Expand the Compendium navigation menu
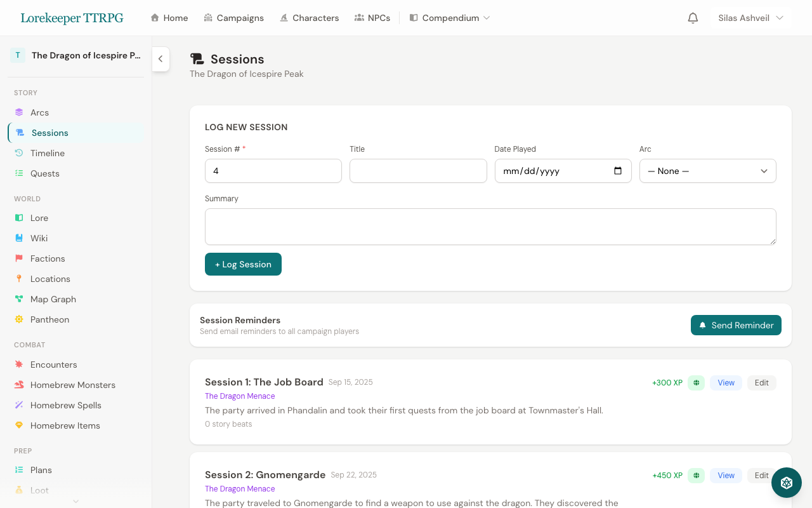The width and height of the screenshot is (812, 508). click(x=450, y=18)
